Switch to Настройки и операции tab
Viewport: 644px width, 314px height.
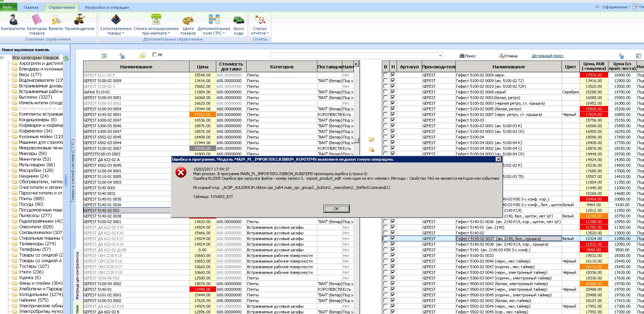pos(107,7)
